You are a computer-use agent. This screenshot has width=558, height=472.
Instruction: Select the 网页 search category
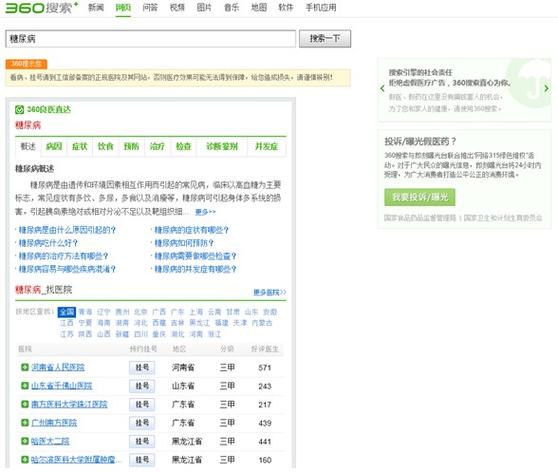(x=123, y=7)
